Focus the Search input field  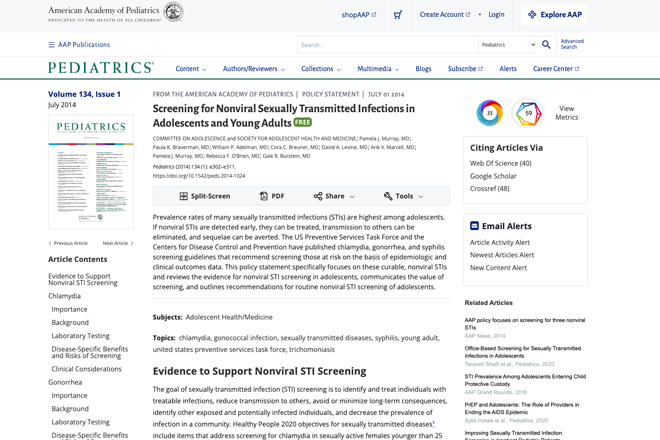point(388,45)
